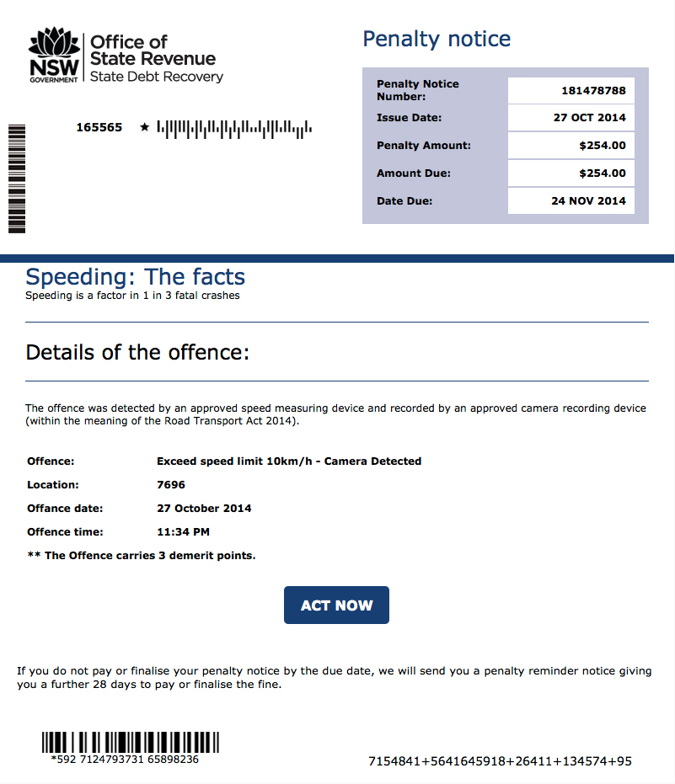
Task: Click the vertical barcode on left edge
Action: [x=17, y=179]
